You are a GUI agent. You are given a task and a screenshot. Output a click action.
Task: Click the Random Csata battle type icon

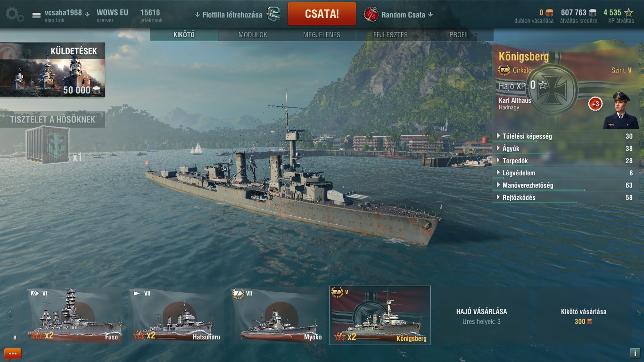pyautogui.click(x=371, y=15)
